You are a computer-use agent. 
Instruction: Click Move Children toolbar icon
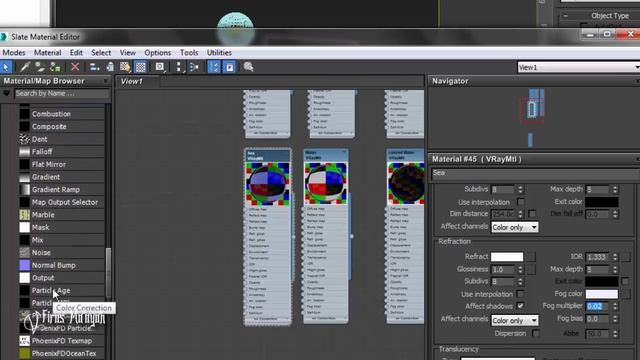pos(94,67)
